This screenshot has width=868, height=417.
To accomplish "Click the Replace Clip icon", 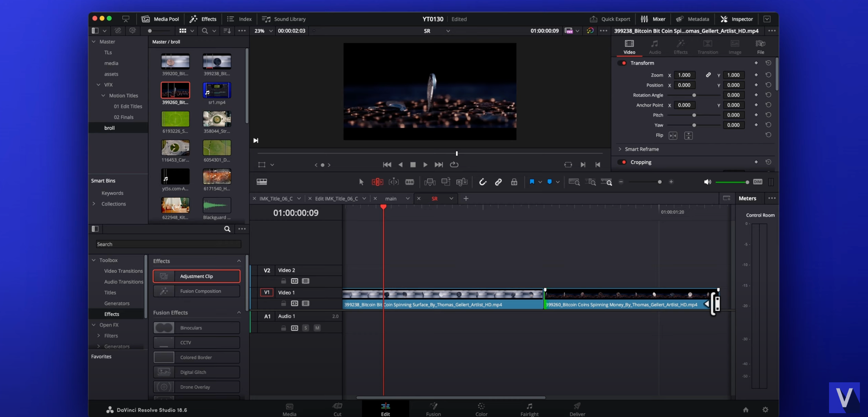I will [x=462, y=182].
